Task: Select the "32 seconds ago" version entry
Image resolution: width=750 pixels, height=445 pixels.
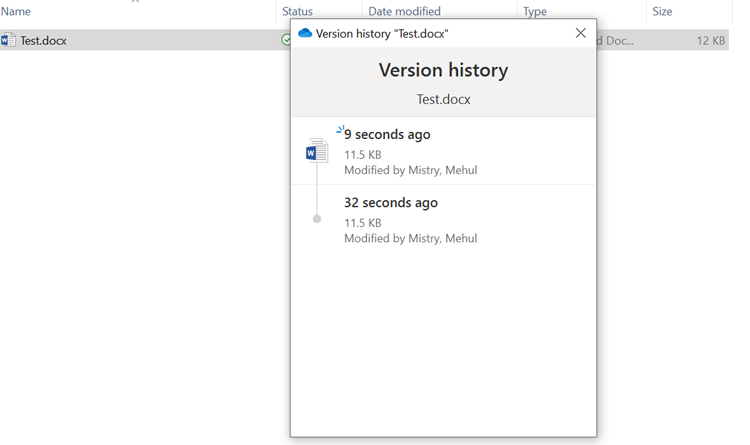Action: 391,203
